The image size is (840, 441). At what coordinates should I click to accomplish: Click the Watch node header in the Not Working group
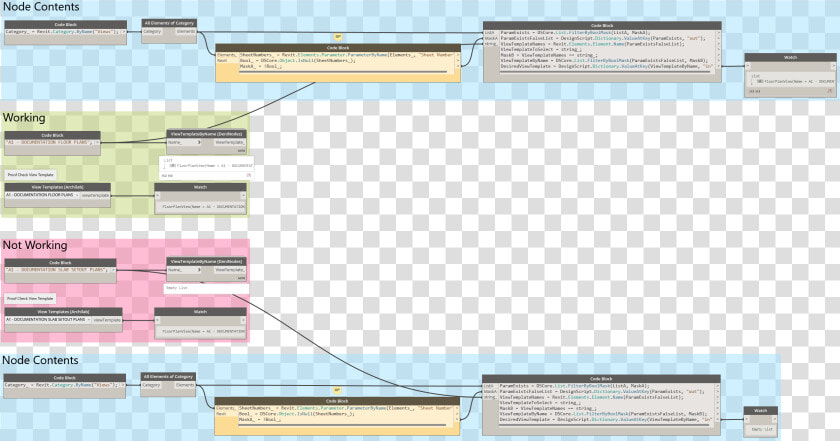(200, 312)
